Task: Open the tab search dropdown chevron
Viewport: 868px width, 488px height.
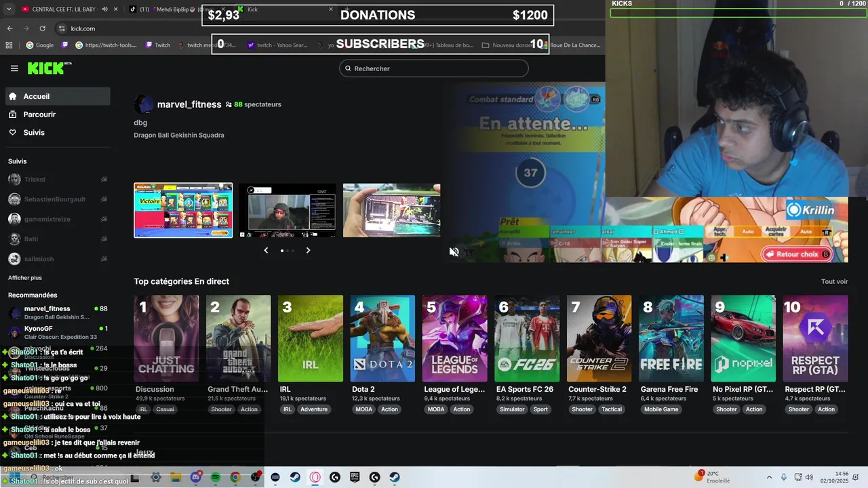Action: (9, 9)
